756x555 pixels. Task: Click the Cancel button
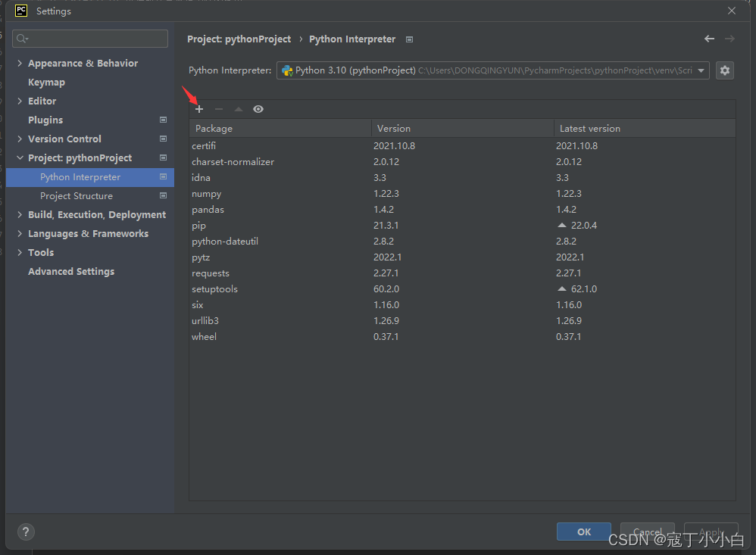click(x=648, y=532)
